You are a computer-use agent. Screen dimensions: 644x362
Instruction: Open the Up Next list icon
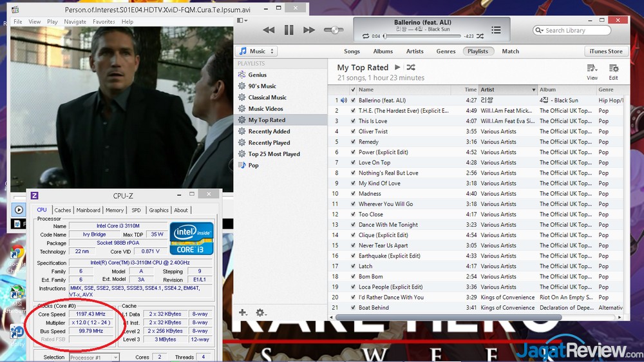point(496,30)
